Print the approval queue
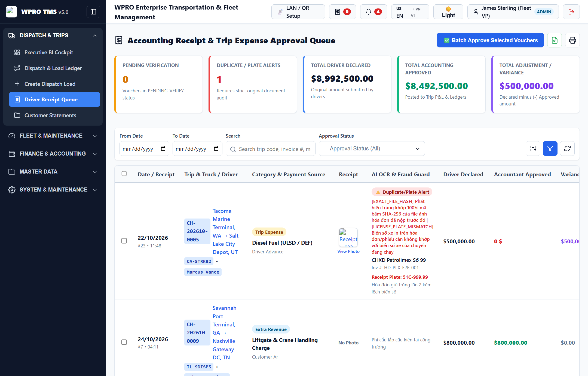588x376 pixels. 572,40
